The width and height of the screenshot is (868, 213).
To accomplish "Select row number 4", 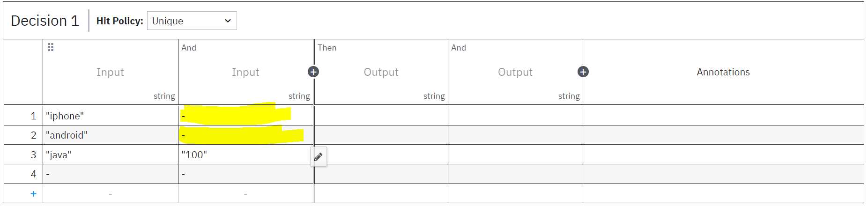I will click(33, 174).
